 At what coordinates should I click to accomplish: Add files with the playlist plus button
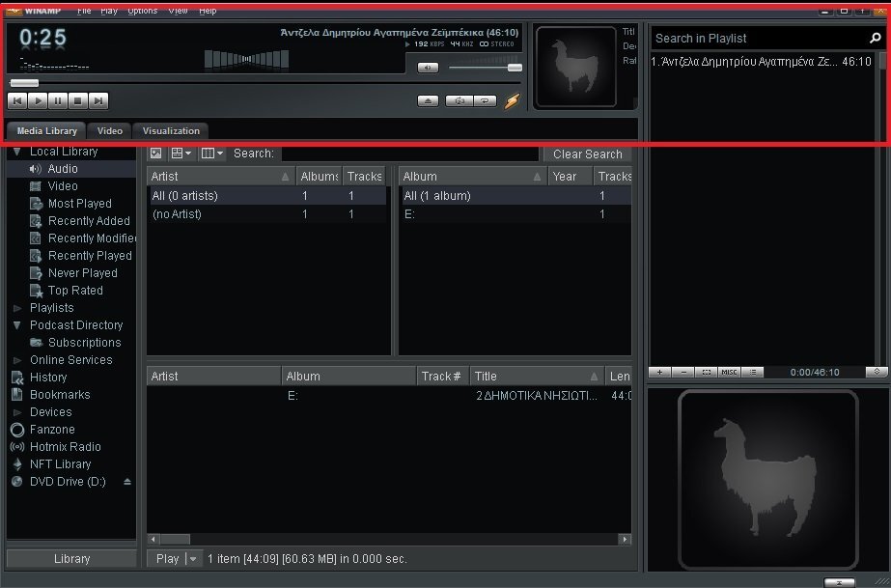point(659,372)
